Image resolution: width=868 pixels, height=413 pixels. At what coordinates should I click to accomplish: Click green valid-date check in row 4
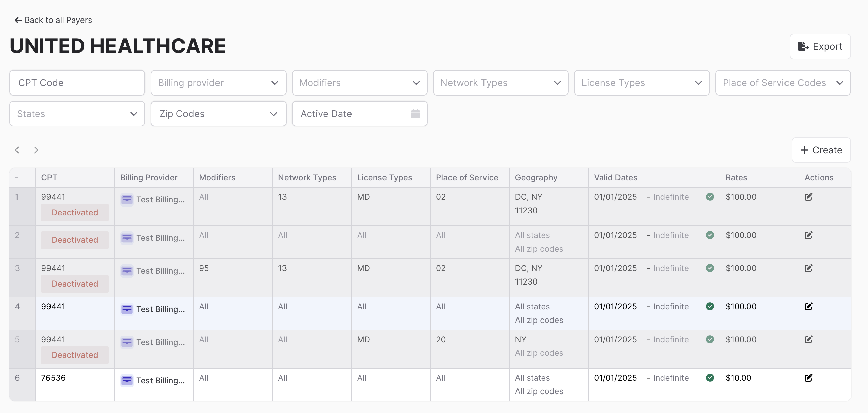pyautogui.click(x=710, y=306)
